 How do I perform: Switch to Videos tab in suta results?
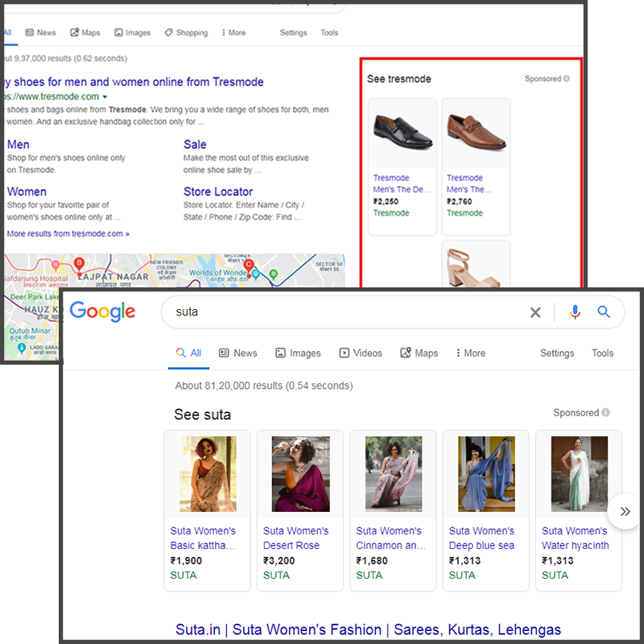(x=360, y=353)
